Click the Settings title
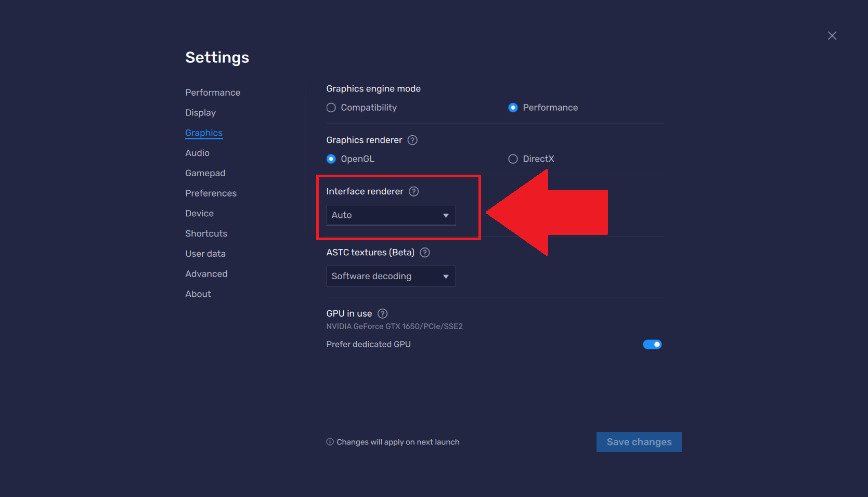 coord(217,57)
